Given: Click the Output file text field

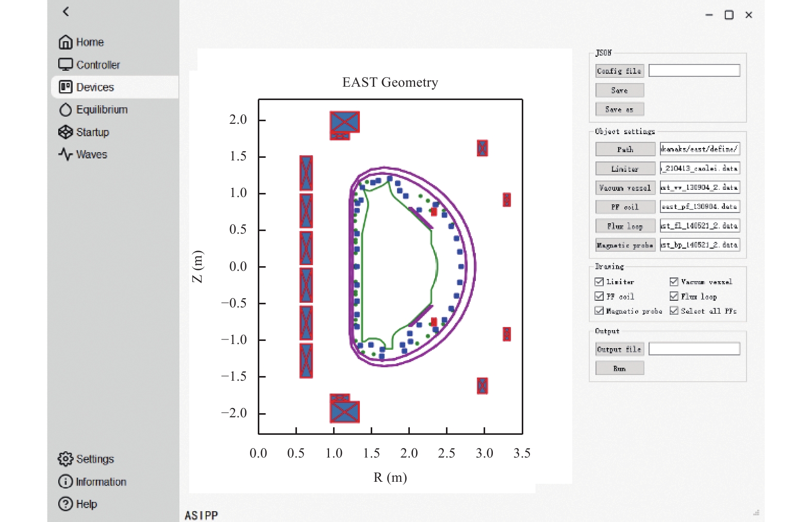Looking at the screenshot, I should pos(694,349).
